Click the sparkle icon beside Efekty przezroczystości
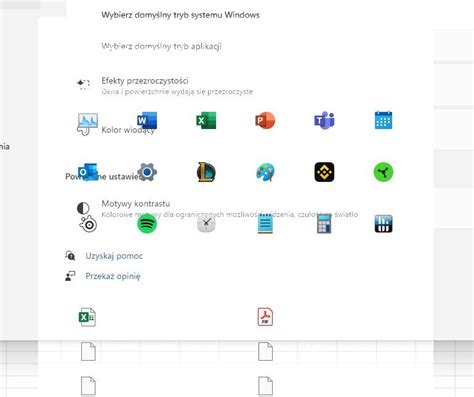474x397 pixels. point(83,84)
